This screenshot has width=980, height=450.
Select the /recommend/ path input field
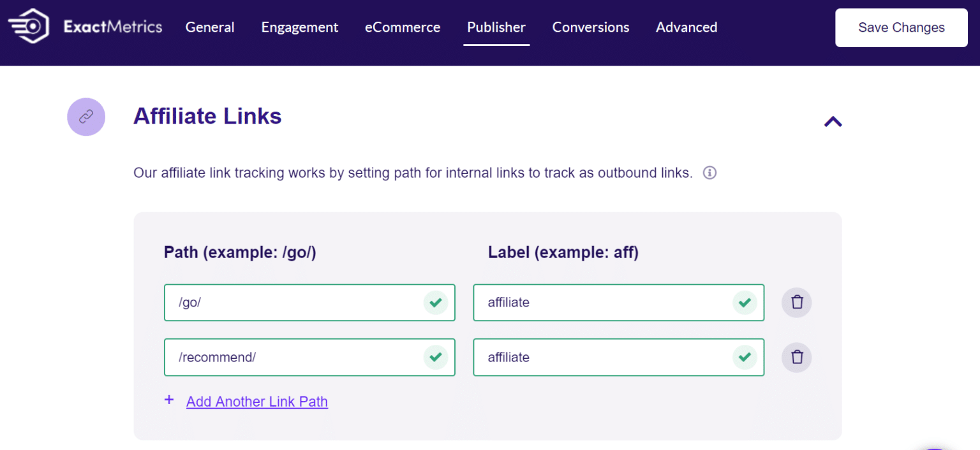click(287, 357)
